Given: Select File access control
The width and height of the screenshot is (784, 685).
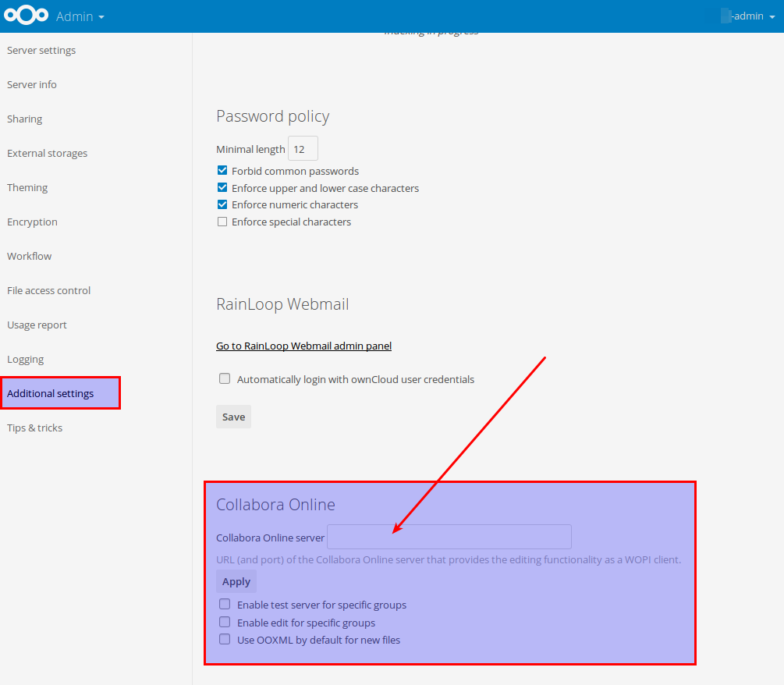Looking at the screenshot, I should [49, 291].
